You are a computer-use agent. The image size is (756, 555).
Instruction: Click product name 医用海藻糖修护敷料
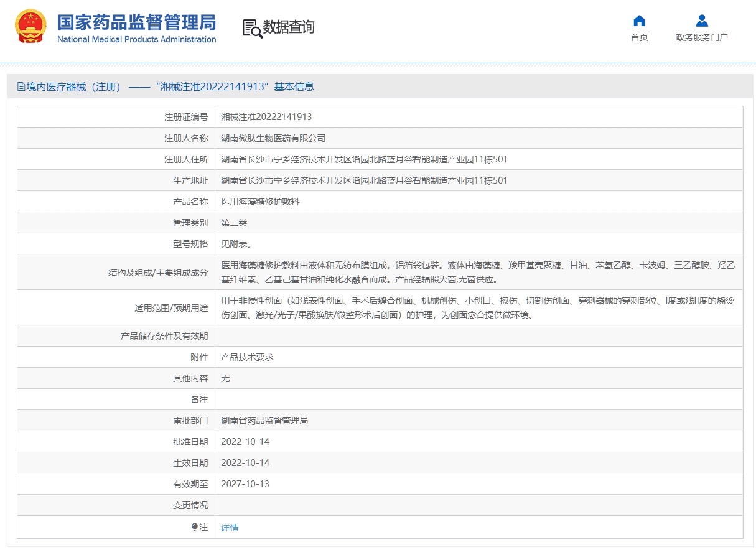(260, 202)
